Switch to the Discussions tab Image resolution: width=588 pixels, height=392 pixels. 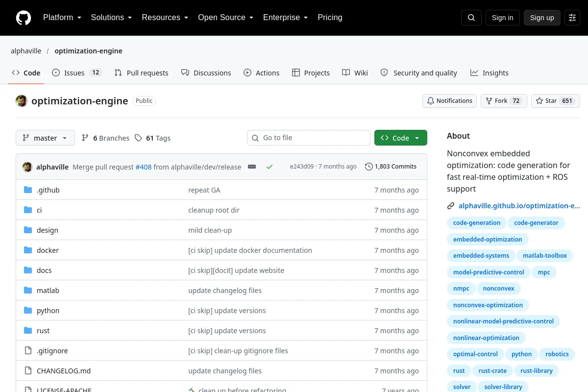206,73
